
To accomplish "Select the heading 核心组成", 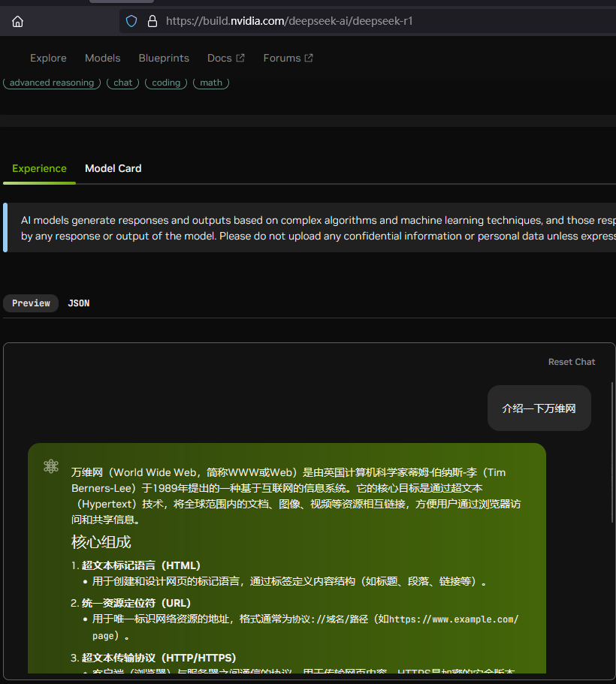I will click(x=101, y=542).
